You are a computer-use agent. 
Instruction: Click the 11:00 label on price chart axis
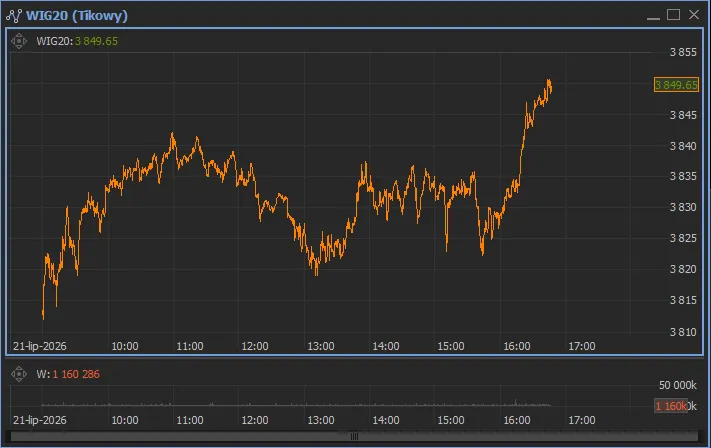[190, 346]
